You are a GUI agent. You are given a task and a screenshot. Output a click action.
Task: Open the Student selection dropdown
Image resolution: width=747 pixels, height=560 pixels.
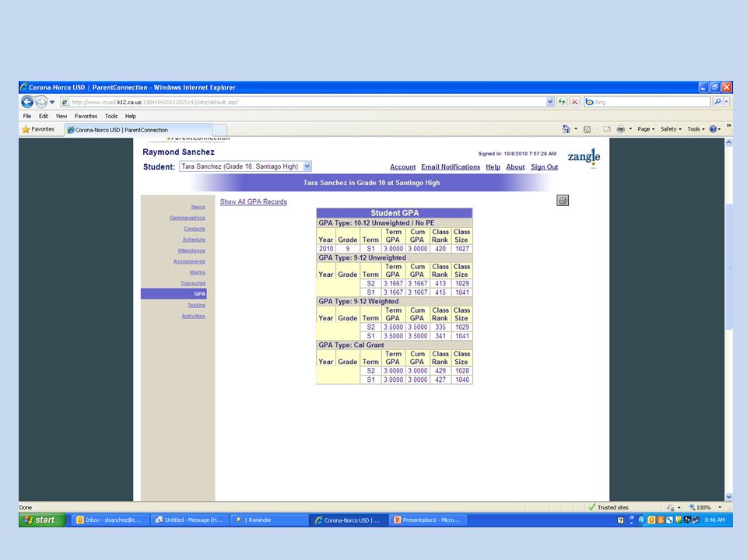[x=245, y=166]
